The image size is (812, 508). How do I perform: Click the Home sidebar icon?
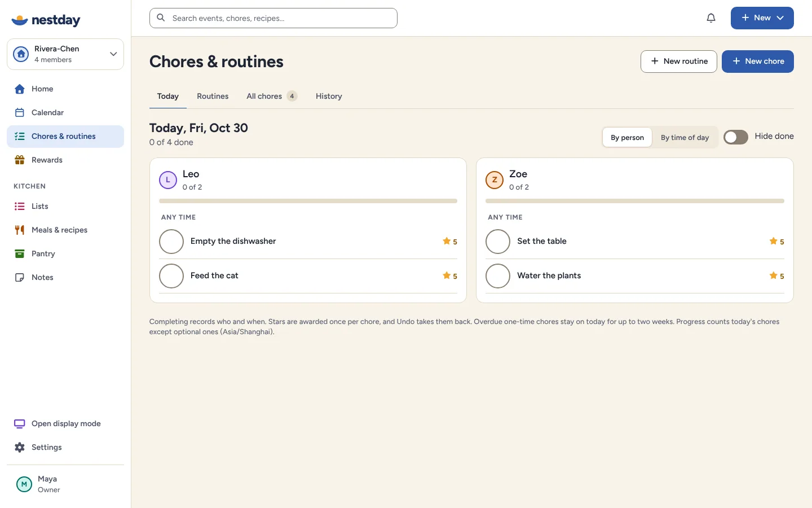20,89
